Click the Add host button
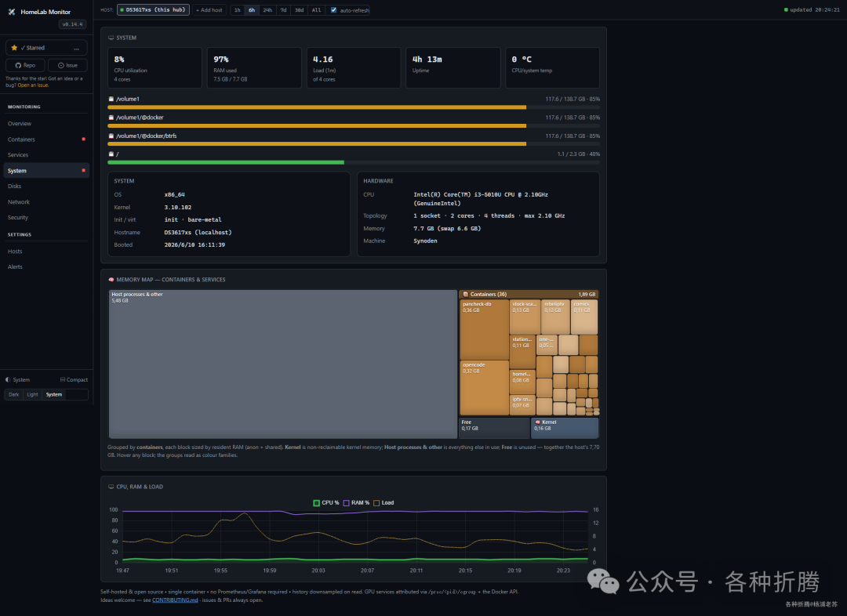This screenshot has height=616, width=847. tap(209, 9)
